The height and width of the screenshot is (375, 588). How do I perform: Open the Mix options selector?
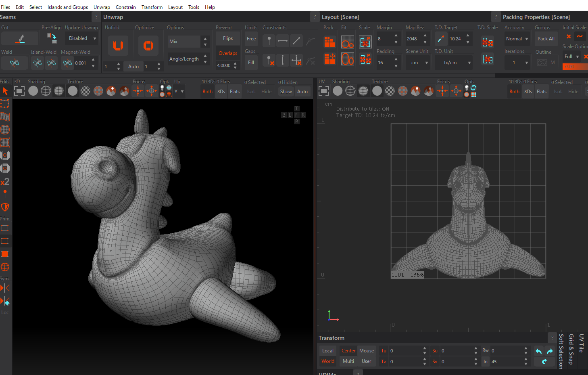pyautogui.click(x=189, y=42)
